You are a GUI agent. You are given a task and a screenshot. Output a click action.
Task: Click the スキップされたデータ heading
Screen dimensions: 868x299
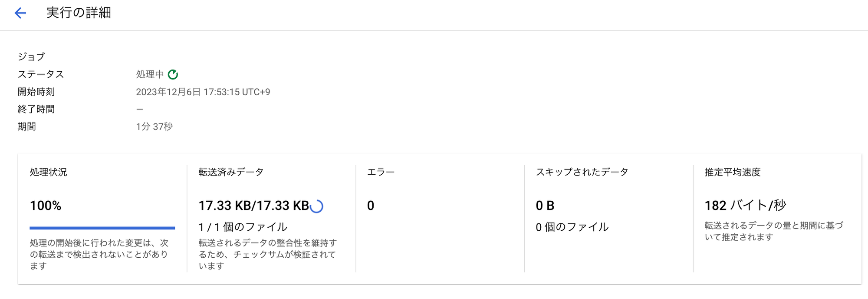point(582,172)
